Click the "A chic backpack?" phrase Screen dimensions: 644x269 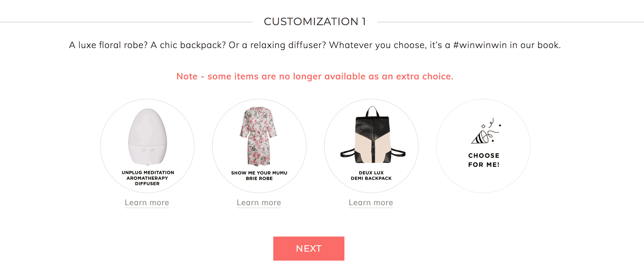pyautogui.click(x=188, y=45)
